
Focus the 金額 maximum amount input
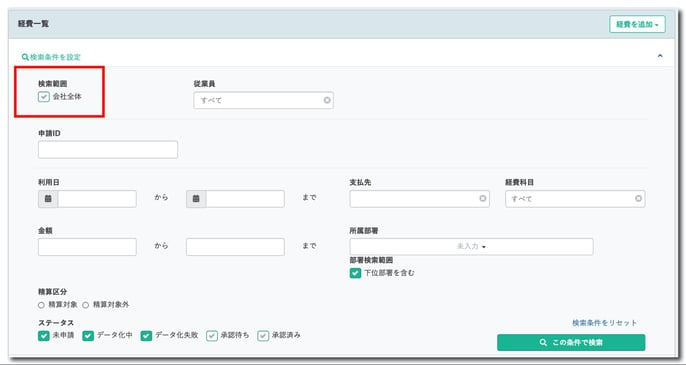pyautogui.click(x=235, y=247)
